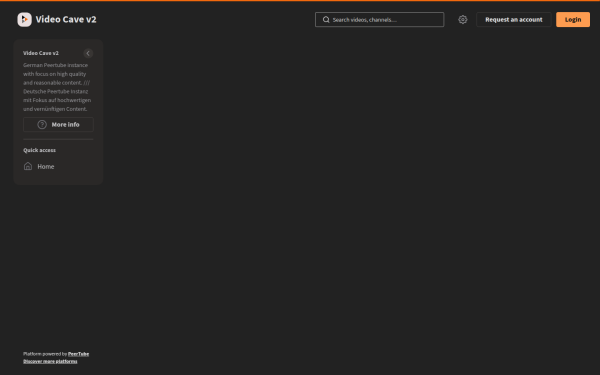This screenshot has height=375, width=600.
Task: Click the Home house icon
Action: 28,166
